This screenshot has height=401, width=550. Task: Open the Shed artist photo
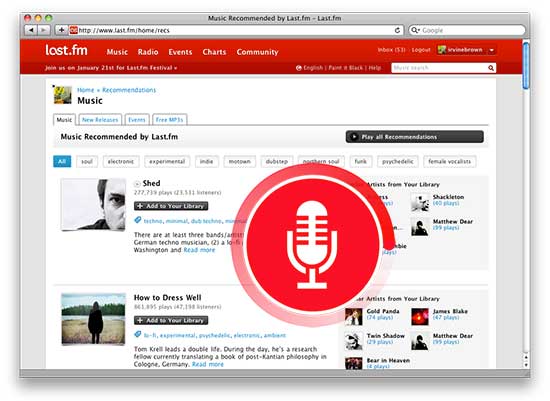[93, 205]
